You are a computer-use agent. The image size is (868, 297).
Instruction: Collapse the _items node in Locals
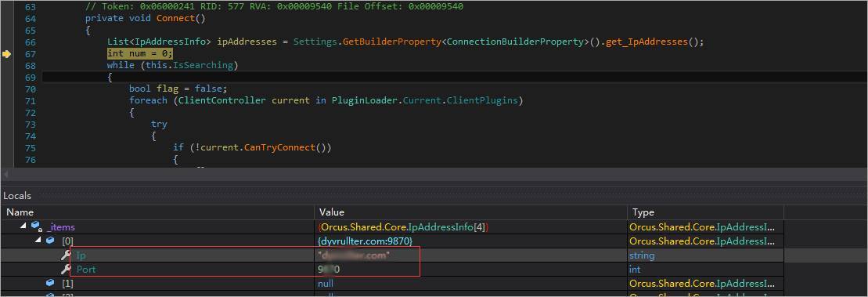click(23, 226)
